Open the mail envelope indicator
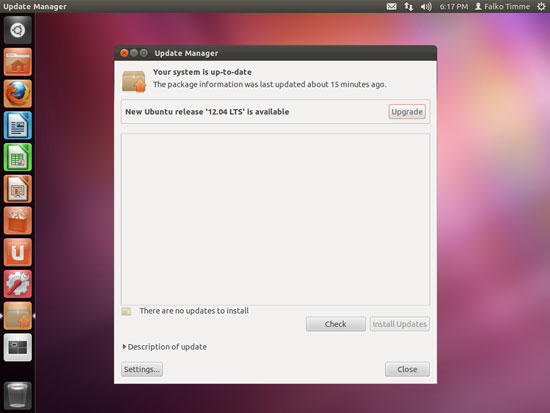This screenshot has height=413, width=550. pos(391,6)
